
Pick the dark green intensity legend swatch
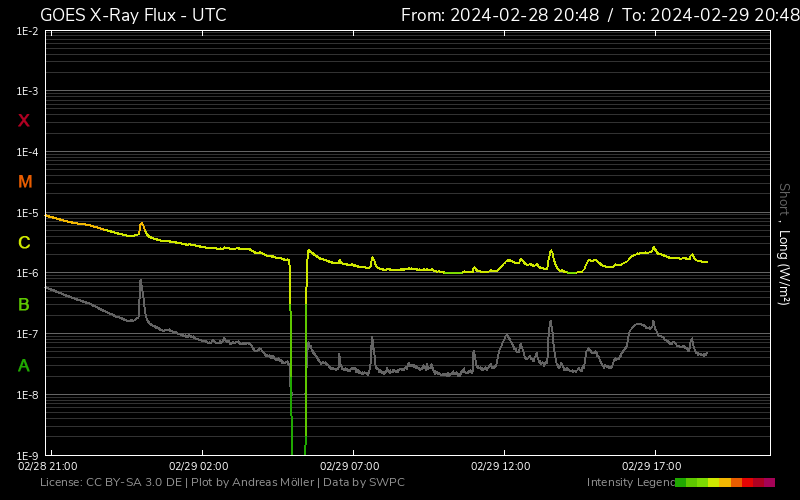tap(681, 482)
